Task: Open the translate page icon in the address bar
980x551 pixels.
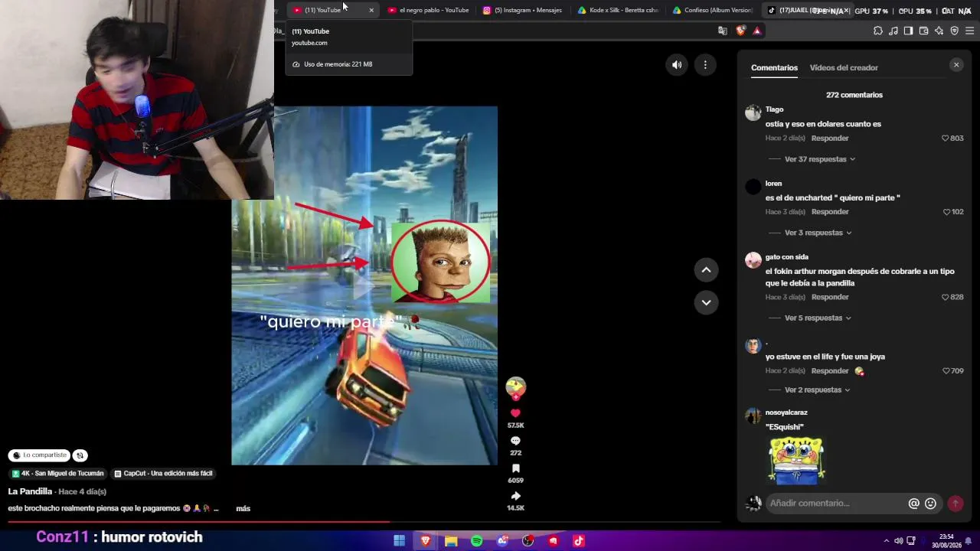Action: coord(723,31)
